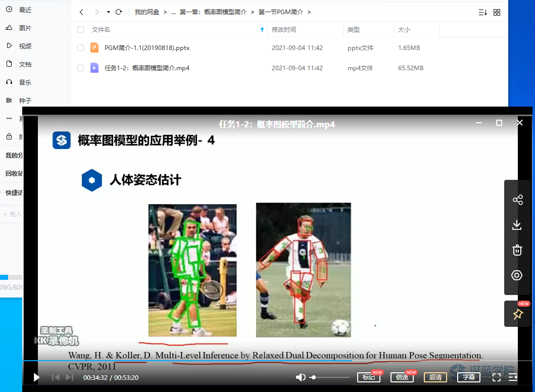Go forward with the right arrow
This screenshot has height=392, width=535.
(96, 12)
